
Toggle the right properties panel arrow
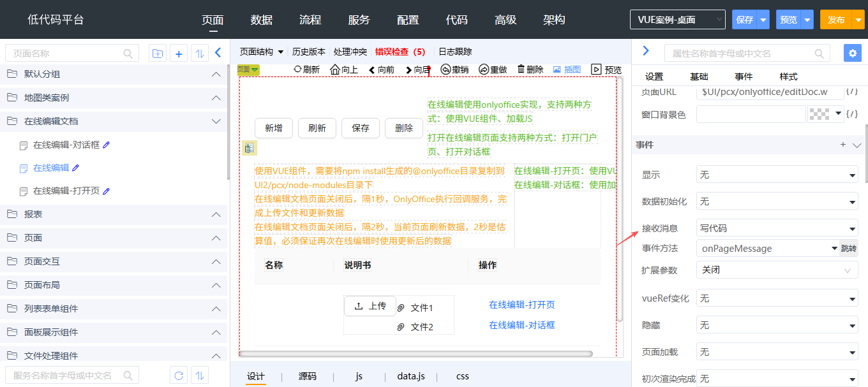(645, 51)
